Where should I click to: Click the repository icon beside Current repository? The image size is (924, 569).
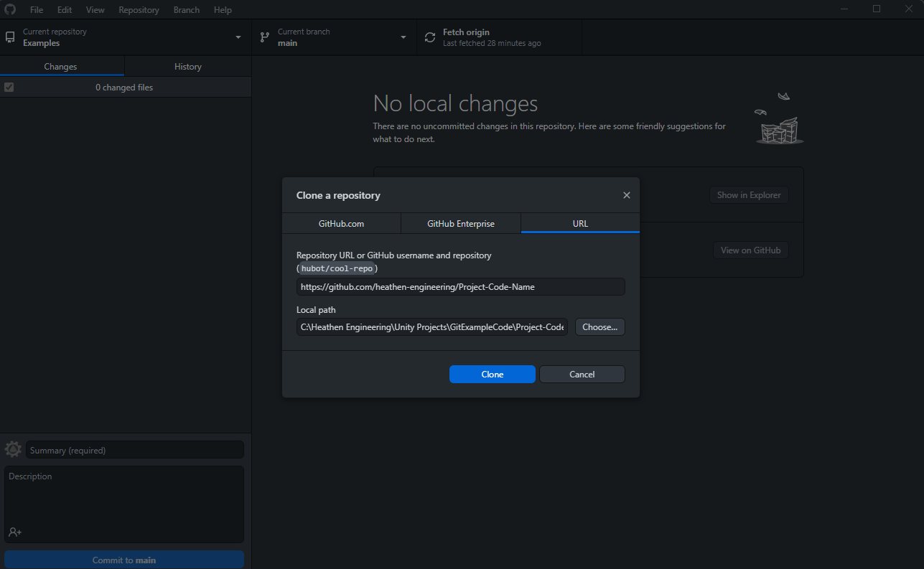click(10, 37)
